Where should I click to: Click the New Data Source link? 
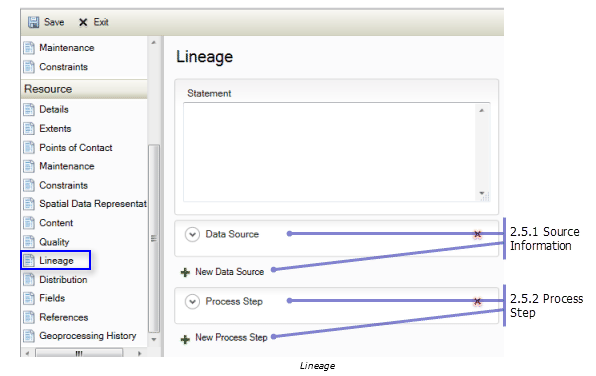point(230,272)
